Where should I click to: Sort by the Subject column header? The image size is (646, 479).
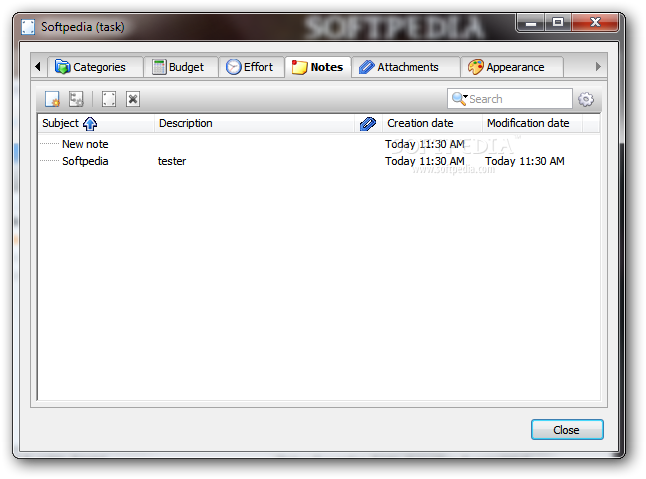click(x=96, y=123)
